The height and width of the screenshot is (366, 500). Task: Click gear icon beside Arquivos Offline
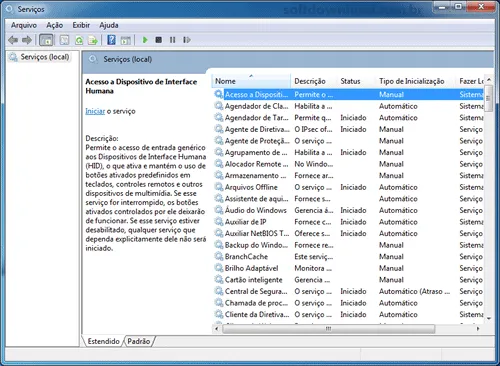[219, 187]
